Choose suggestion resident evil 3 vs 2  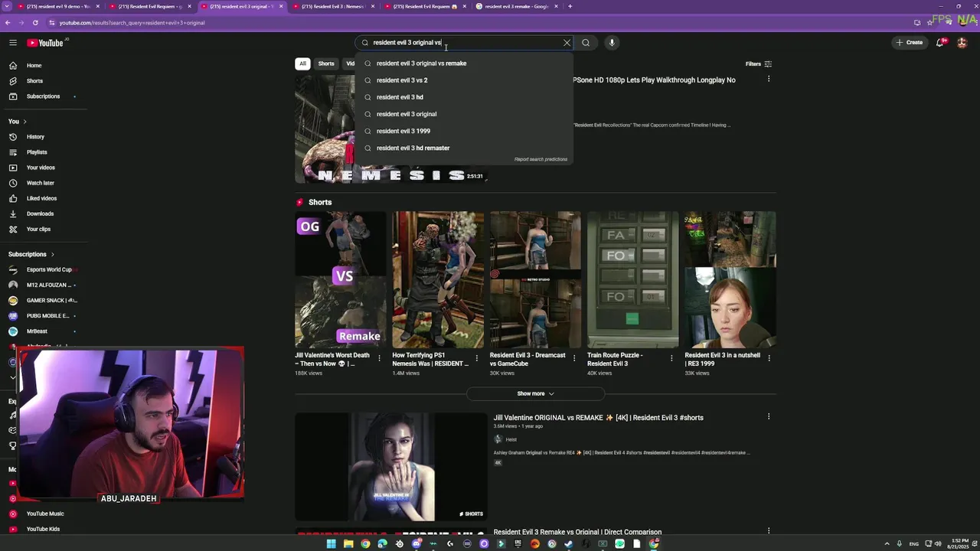pyautogui.click(x=464, y=80)
